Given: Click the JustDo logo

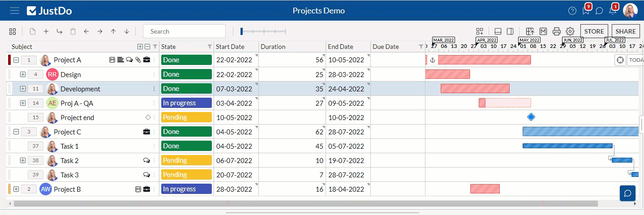Looking at the screenshot, I should [49, 11].
